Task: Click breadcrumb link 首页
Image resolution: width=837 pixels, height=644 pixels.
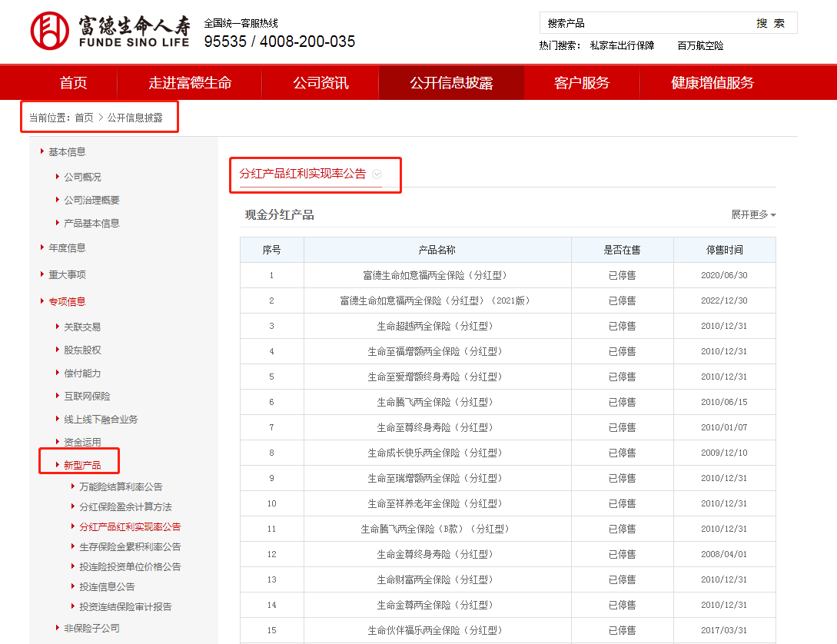Action: pyautogui.click(x=84, y=118)
